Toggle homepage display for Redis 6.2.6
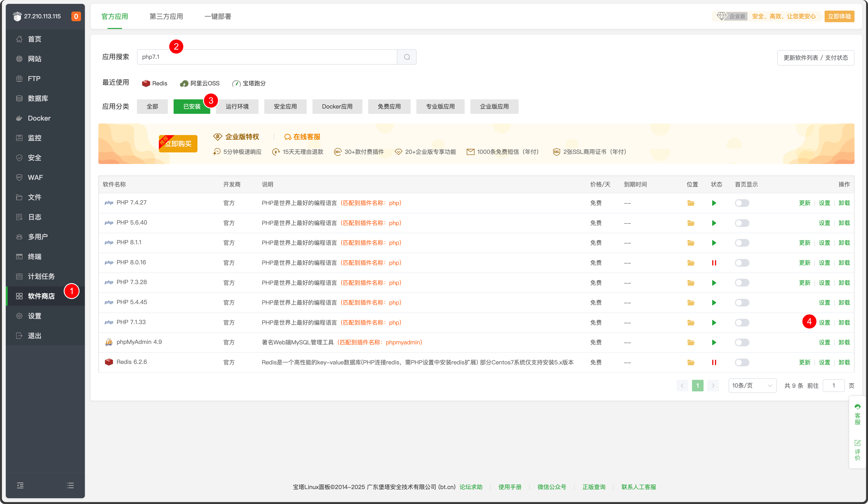Screen dimensions: 868x504 click(x=742, y=362)
